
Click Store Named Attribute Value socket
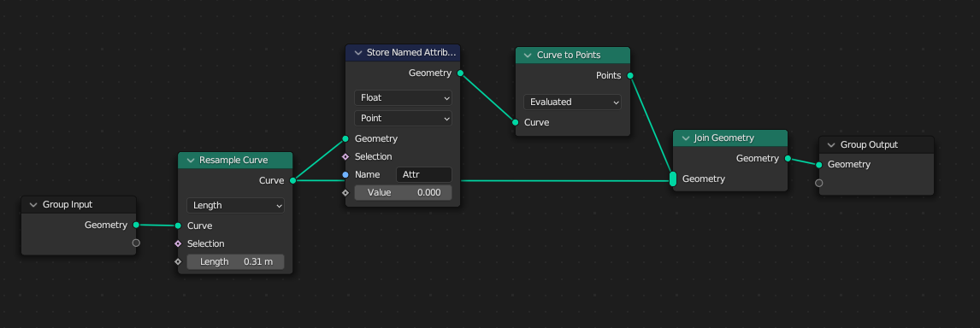point(345,192)
